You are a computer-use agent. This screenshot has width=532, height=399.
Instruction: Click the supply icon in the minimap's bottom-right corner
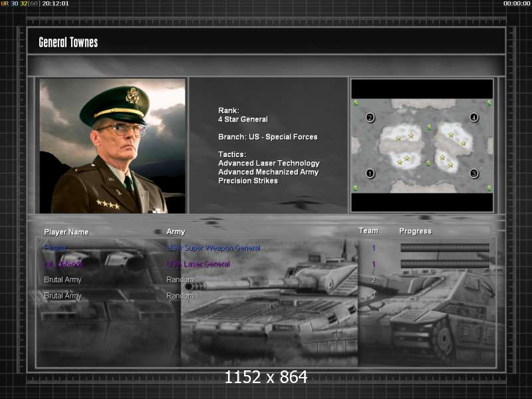point(489,188)
